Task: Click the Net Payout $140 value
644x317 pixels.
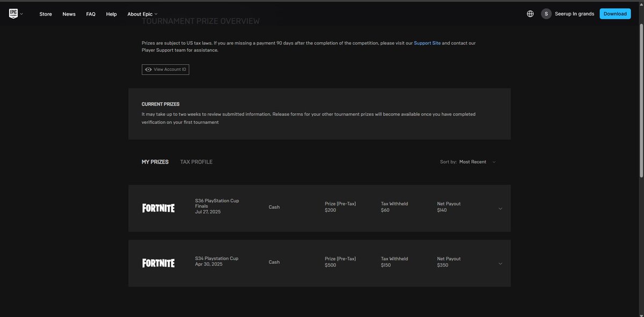Action: [442, 210]
